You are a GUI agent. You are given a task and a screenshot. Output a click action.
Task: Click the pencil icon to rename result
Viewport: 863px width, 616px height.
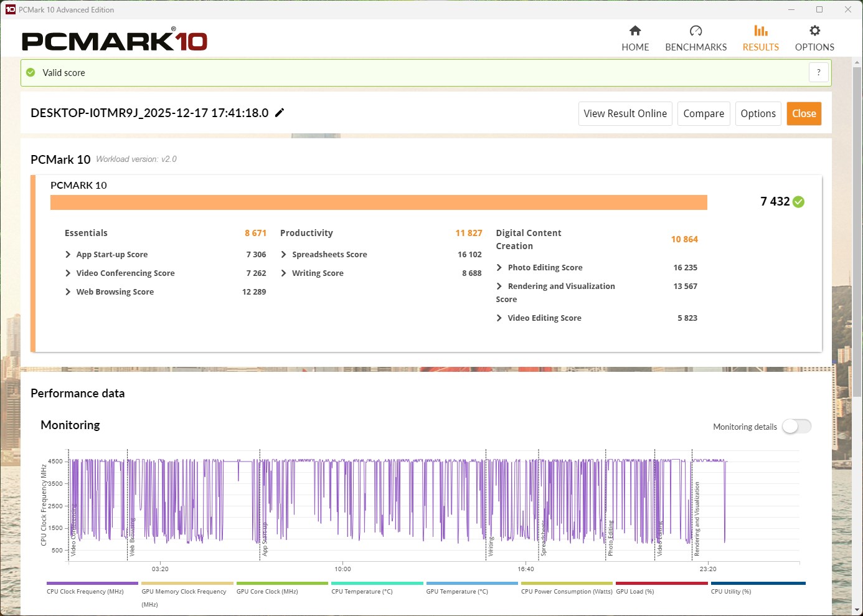point(280,113)
